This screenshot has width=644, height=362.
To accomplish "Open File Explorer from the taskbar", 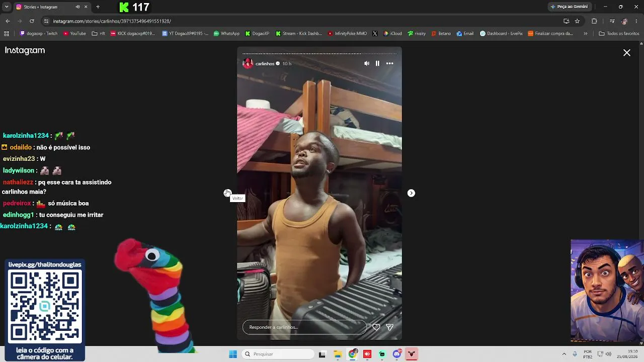I will 338,354.
